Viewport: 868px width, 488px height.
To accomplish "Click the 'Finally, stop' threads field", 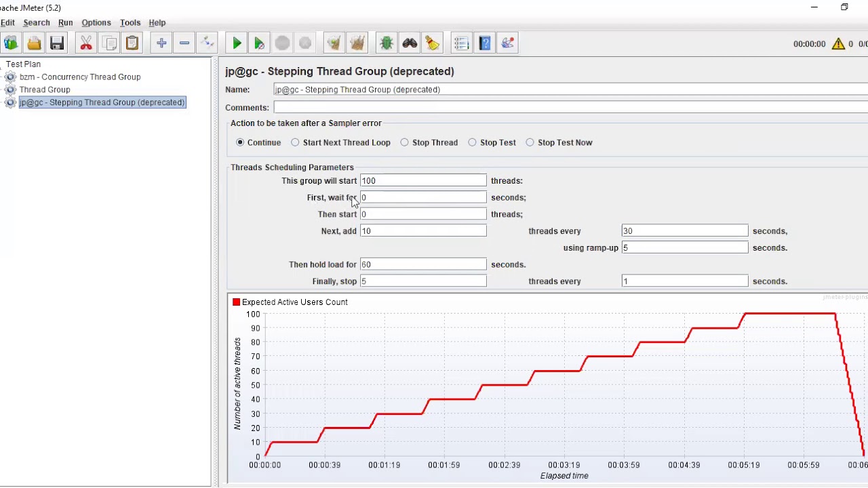I will click(x=423, y=281).
